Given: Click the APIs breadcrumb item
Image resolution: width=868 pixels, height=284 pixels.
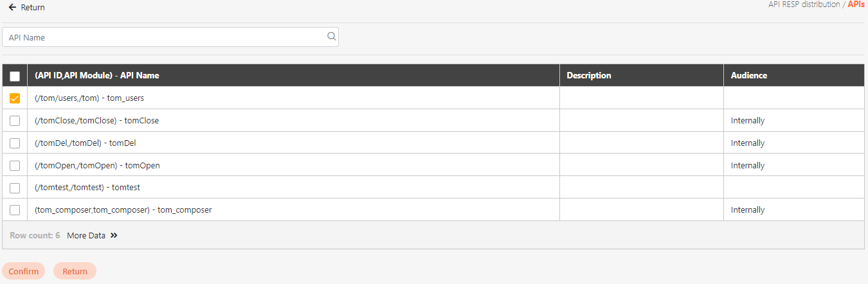Looking at the screenshot, I should 856,4.
